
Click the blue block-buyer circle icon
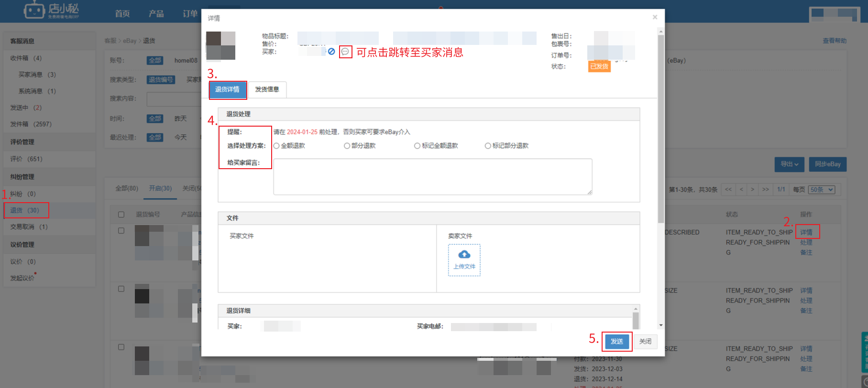(331, 51)
